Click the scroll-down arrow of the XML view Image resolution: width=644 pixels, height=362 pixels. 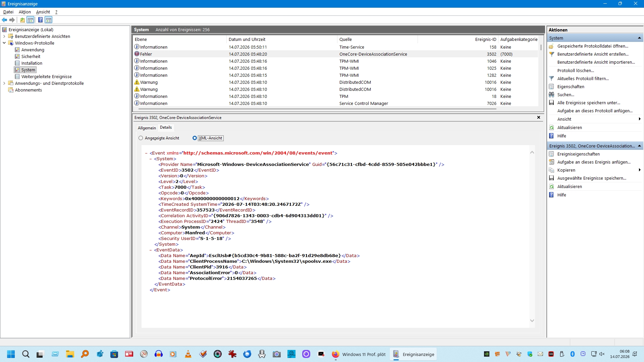pos(532,321)
